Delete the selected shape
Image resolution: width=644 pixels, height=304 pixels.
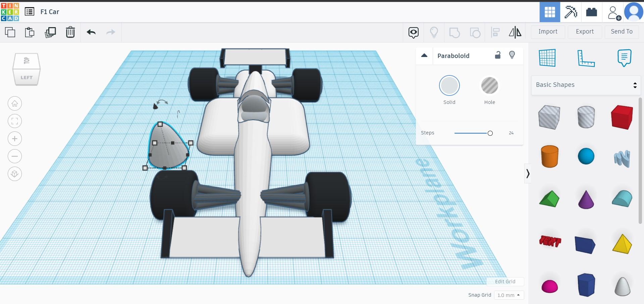click(70, 32)
